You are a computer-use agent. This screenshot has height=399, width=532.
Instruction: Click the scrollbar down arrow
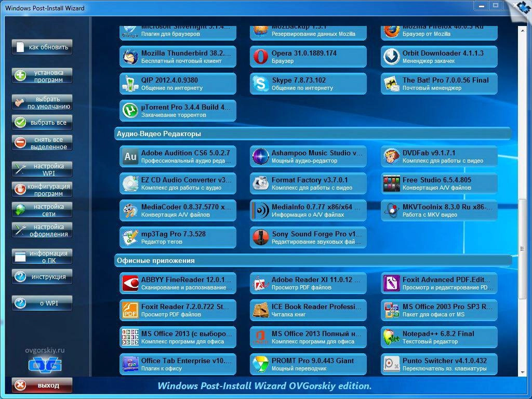523,373
